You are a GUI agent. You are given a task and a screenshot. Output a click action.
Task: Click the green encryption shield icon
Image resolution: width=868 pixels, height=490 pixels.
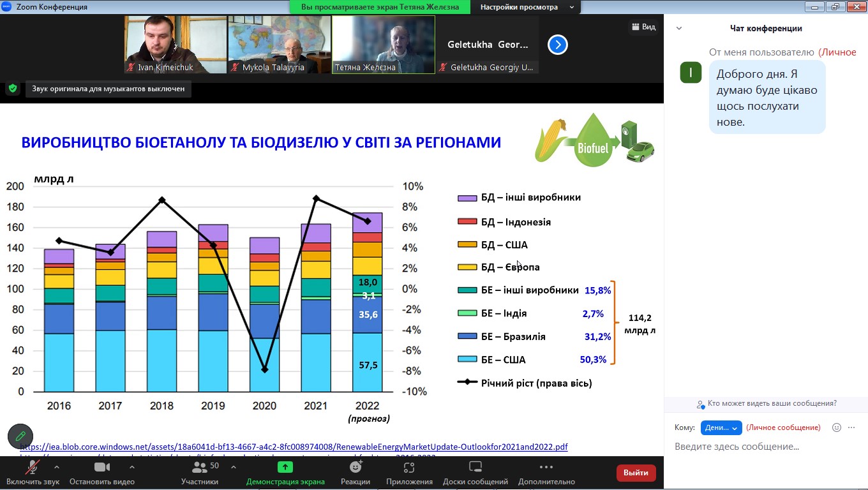point(12,89)
